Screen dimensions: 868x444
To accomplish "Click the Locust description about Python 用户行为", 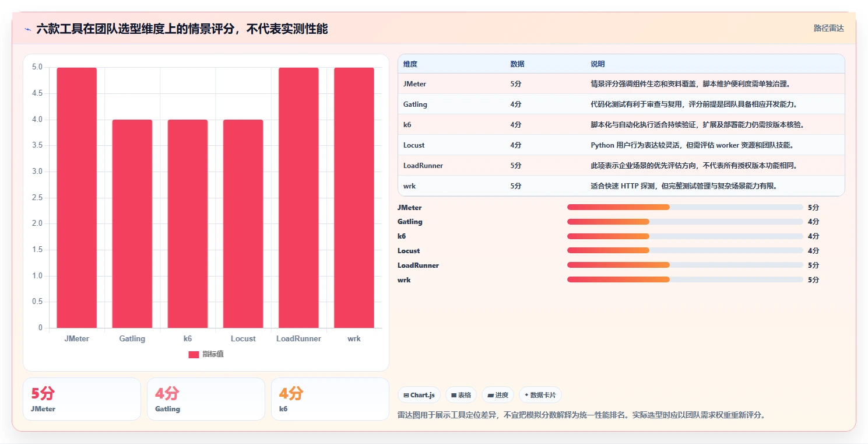I will (692, 145).
